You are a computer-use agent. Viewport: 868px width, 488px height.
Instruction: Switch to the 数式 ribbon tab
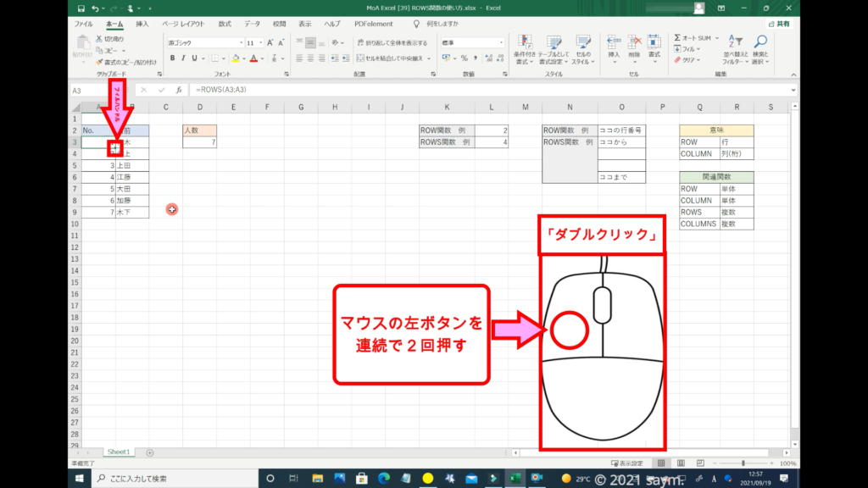pos(225,25)
